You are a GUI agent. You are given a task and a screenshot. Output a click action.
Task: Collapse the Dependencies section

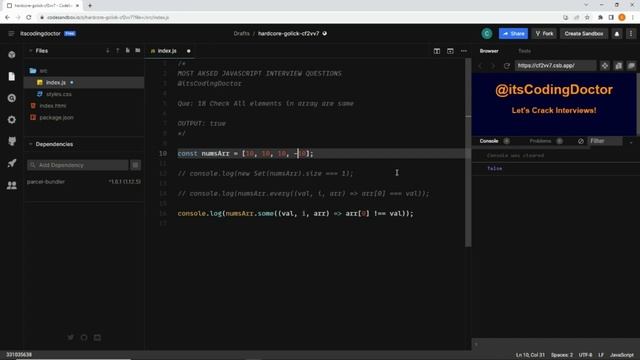30,144
